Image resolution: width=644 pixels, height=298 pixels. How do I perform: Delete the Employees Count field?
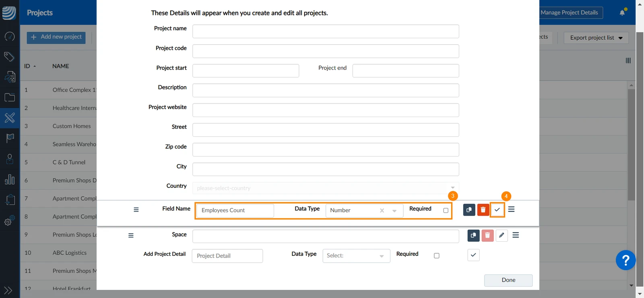483,210
